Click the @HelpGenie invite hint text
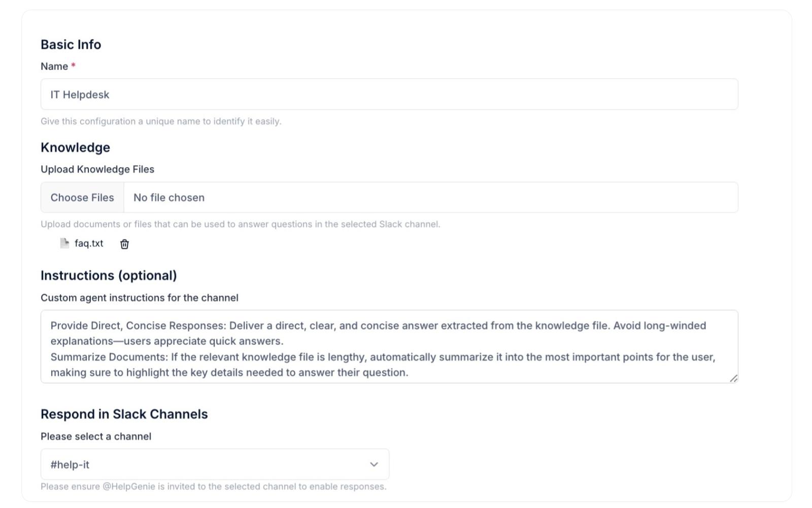The height and width of the screenshot is (508, 812). (x=214, y=487)
